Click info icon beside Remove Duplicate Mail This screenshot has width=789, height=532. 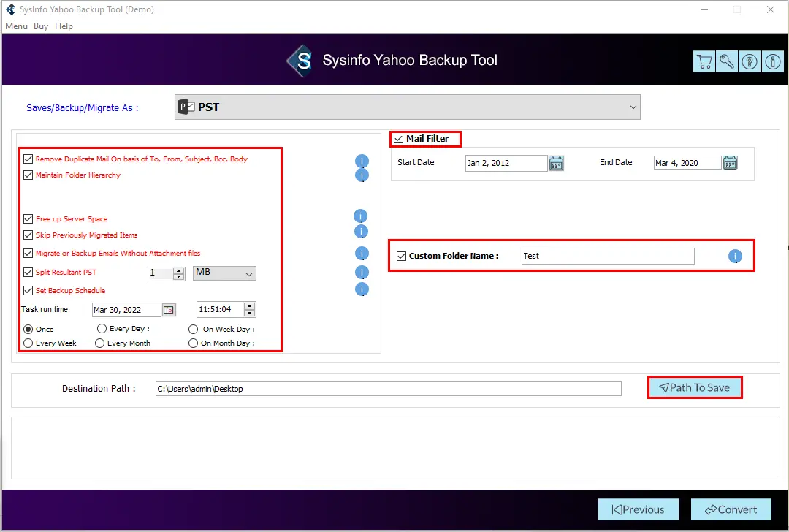(x=362, y=161)
